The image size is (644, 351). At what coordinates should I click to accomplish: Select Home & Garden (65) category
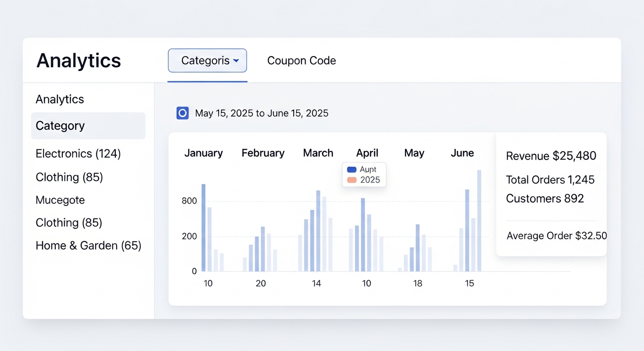[x=88, y=245]
